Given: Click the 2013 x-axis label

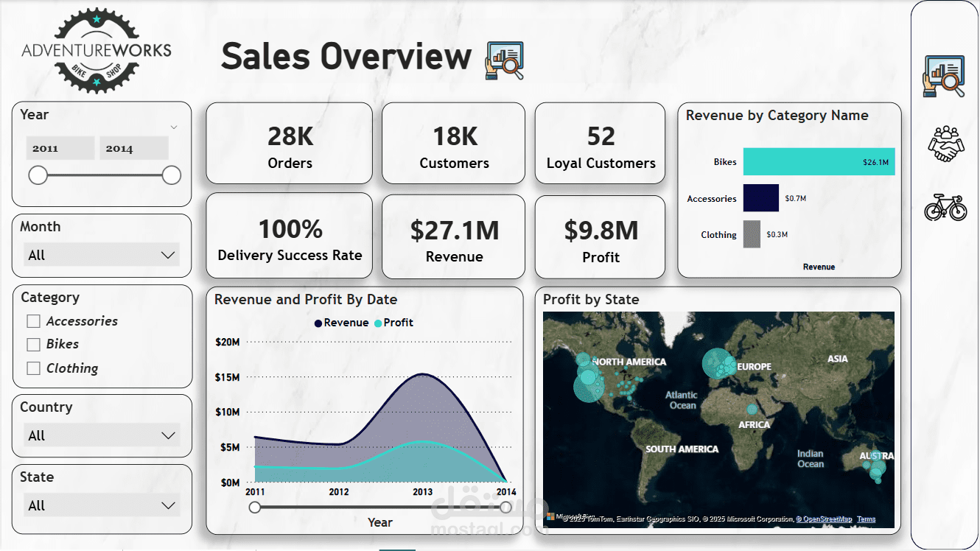Looking at the screenshot, I should (422, 492).
